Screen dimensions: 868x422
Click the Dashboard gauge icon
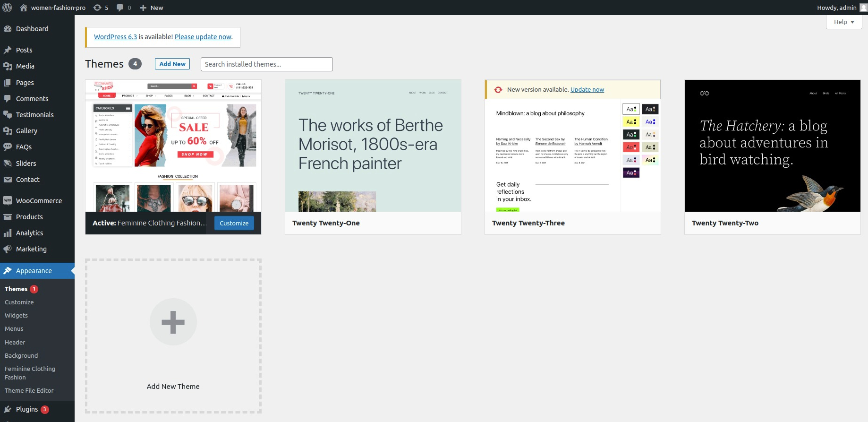pos(8,29)
